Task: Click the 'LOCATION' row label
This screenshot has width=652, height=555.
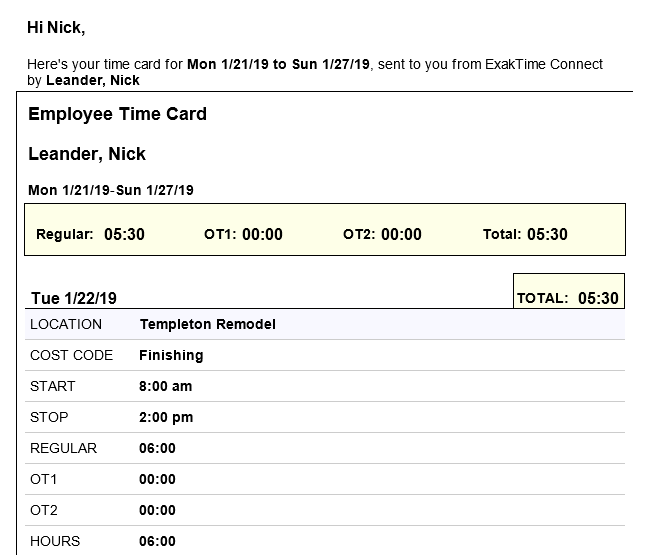Action: click(66, 324)
